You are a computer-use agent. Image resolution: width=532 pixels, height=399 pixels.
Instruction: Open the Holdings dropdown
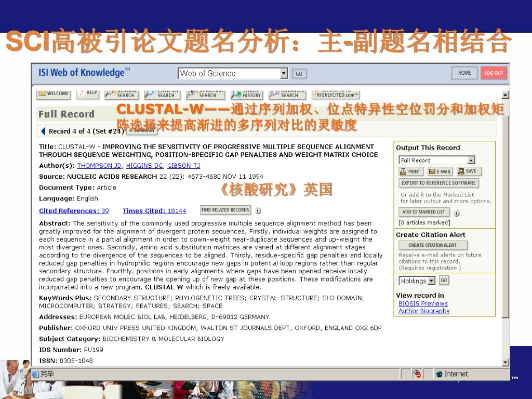click(x=431, y=281)
